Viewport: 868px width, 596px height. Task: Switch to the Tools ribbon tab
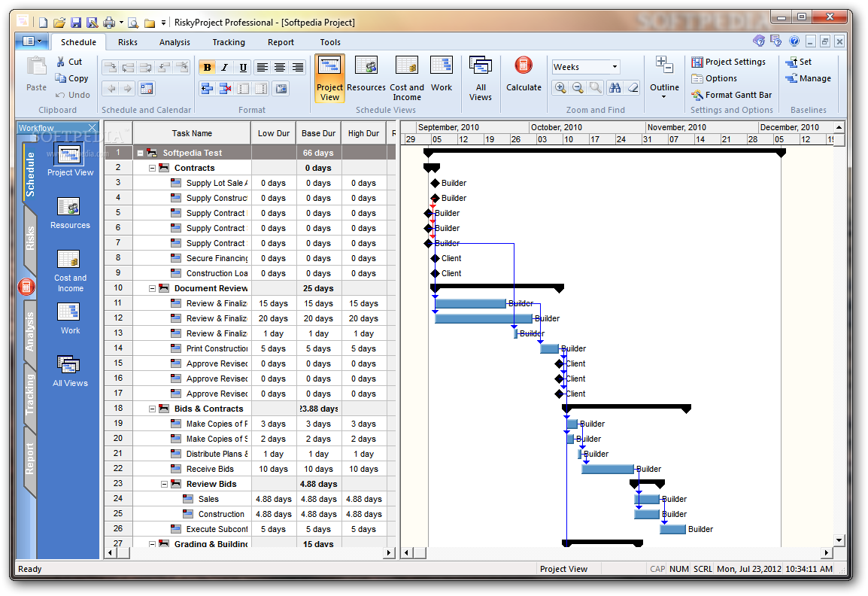[x=330, y=42]
